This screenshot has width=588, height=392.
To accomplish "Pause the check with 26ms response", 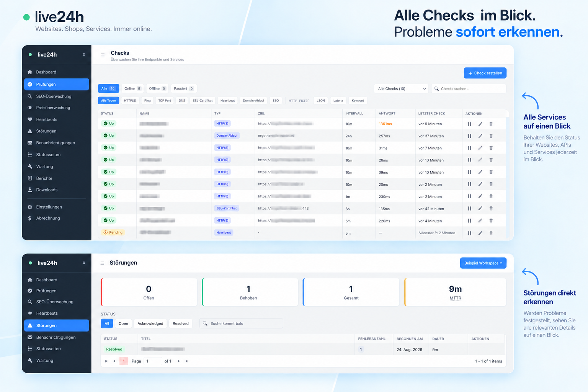I will pos(469,160).
